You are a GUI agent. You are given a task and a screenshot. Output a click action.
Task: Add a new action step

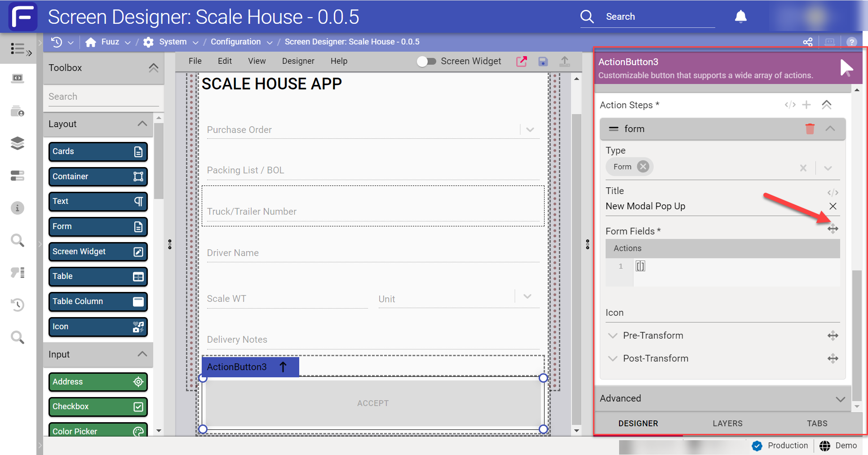coord(806,105)
